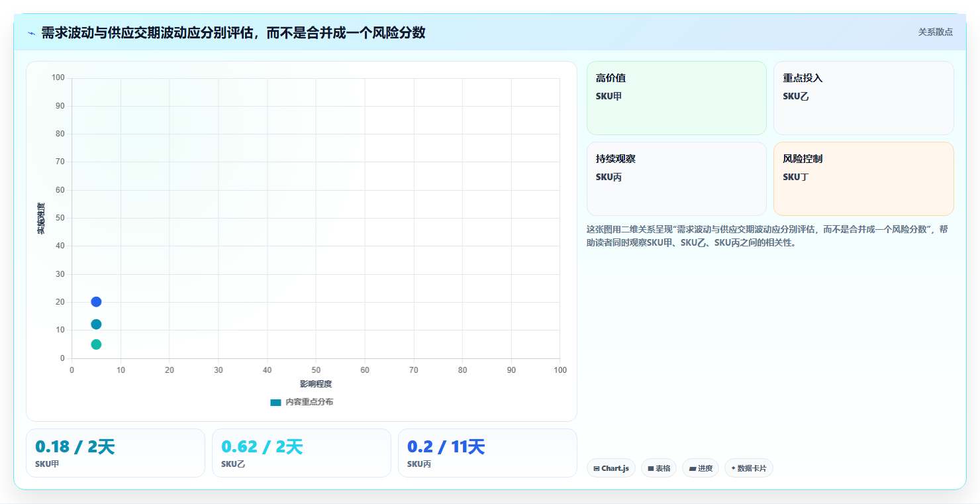
Task: Select the 0.62 / 2天 SKU乙 metric card
Action: pyautogui.click(x=301, y=453)
